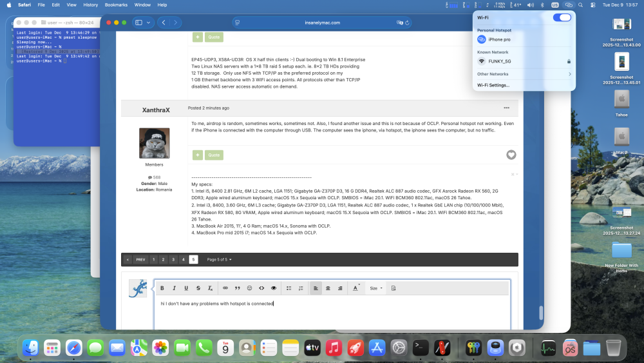Multiquote XanthraX's post with the plus button

click(198, 155)
